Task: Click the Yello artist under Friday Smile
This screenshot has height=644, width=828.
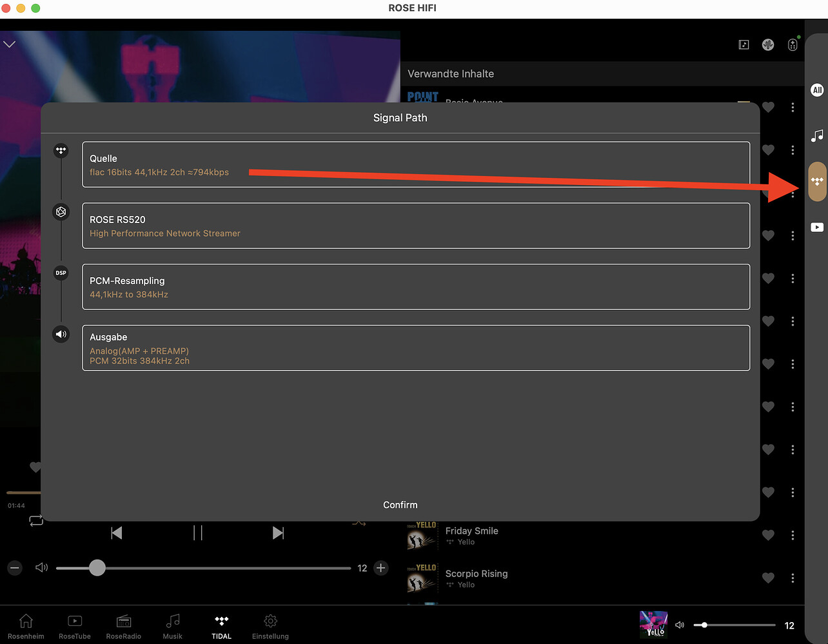Action: [466, 542]
